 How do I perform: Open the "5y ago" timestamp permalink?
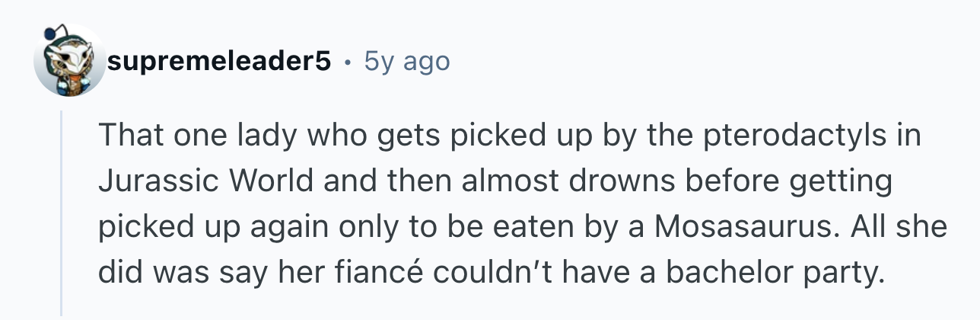407,61
